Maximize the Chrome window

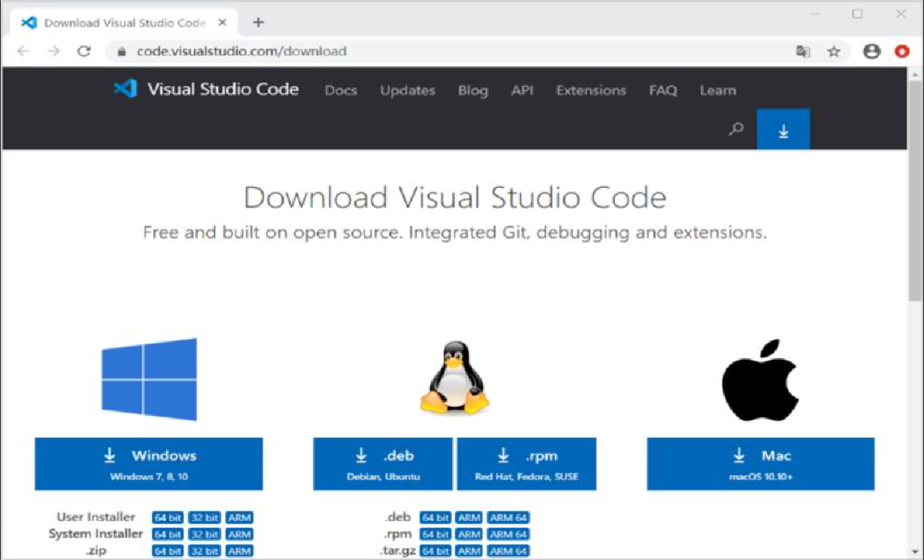[x=858, y=14]
